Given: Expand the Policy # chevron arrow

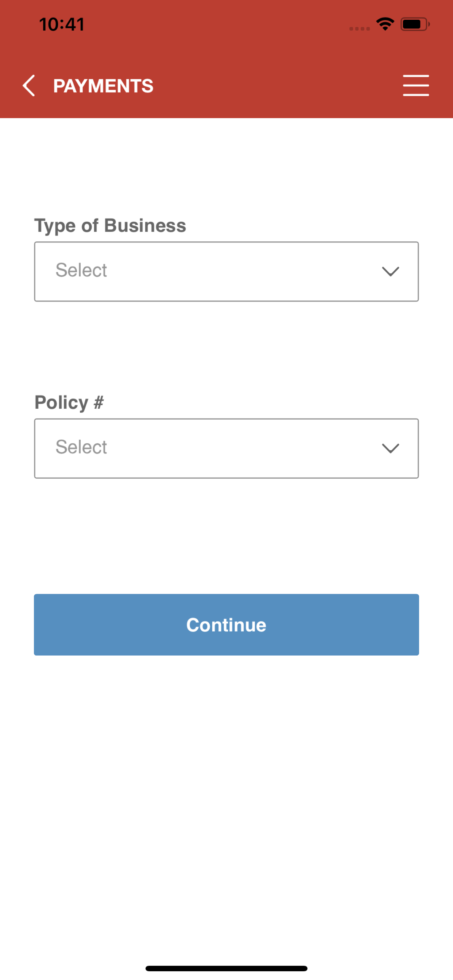Looking at the screenshot, I should click(390, 448).
